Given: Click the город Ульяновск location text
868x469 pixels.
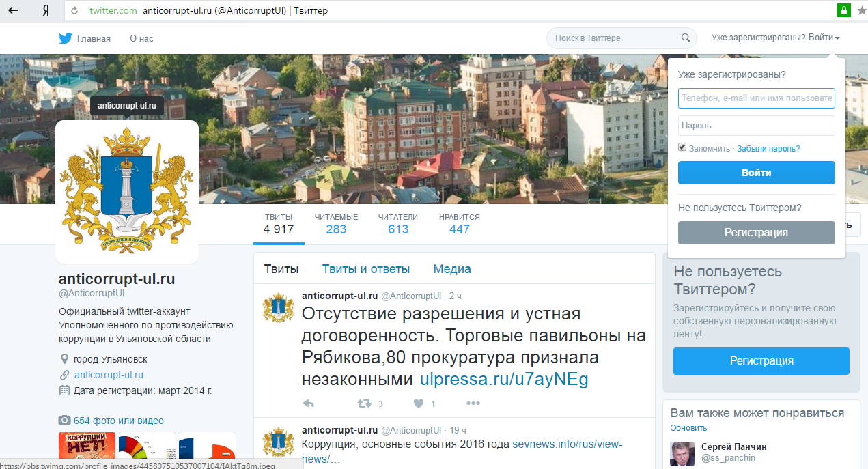Looking at the screenshot, I should click(110, 359).
